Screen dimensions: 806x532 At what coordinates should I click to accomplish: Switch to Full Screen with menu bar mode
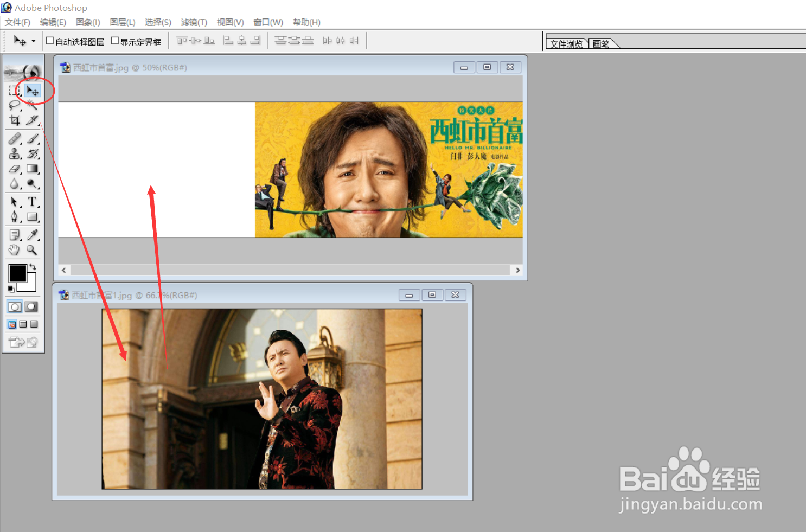click(23, 324)
